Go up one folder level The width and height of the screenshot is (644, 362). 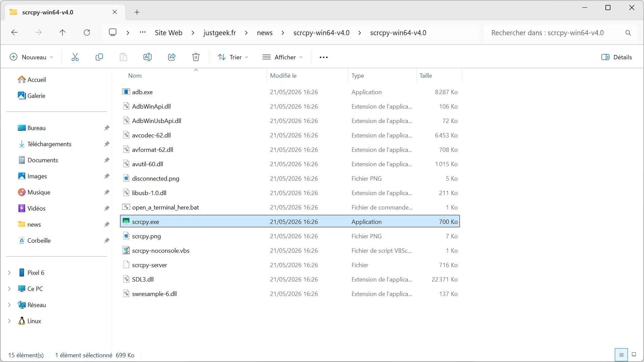coord(63,33)
